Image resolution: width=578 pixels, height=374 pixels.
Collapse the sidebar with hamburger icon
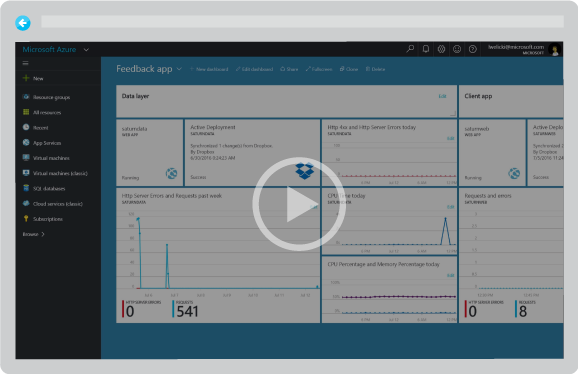click(x=25, y=63)
